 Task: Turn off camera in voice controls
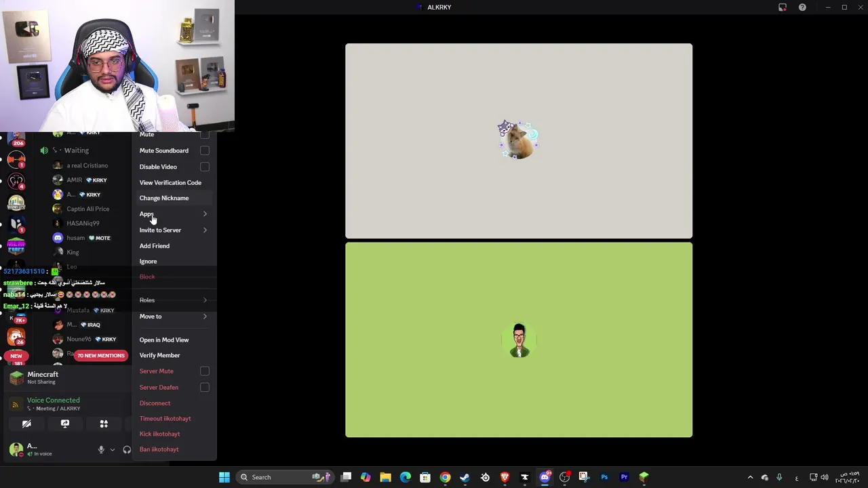click(26, 424)
